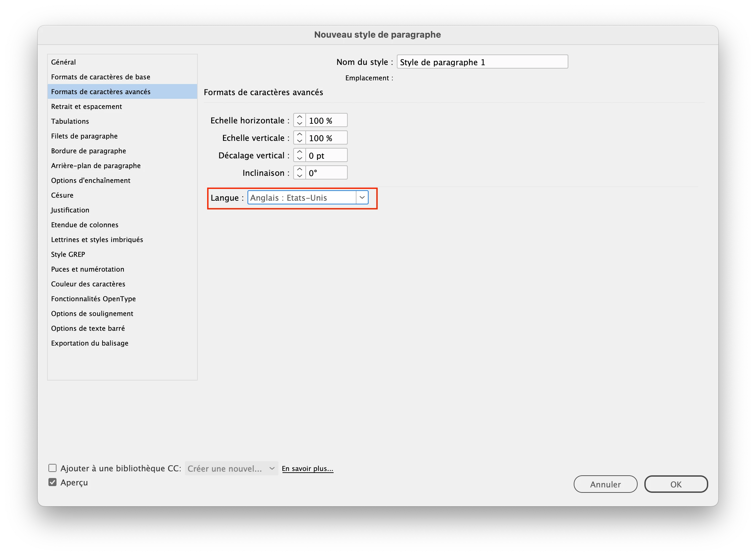Go to Retrait et espacement section
Viewport: 756px width, 556px height.
pos(86,106)
